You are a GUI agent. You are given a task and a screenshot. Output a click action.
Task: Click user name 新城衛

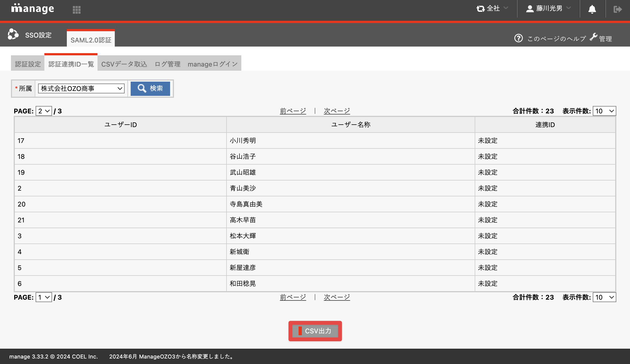tap(239, 252)
